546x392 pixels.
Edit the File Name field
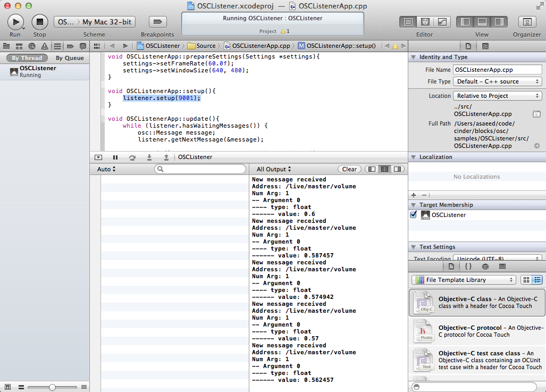pos(497,70)
